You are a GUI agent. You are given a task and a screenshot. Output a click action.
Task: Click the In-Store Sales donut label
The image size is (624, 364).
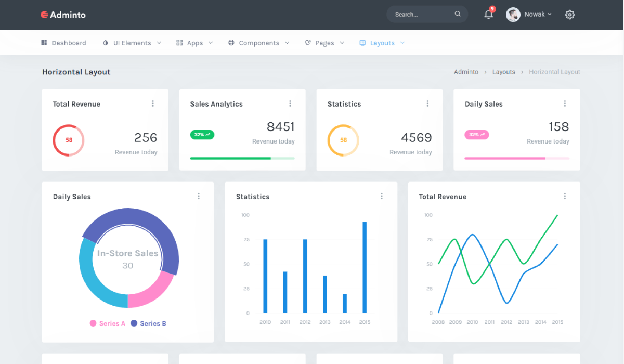pos(128,253)
